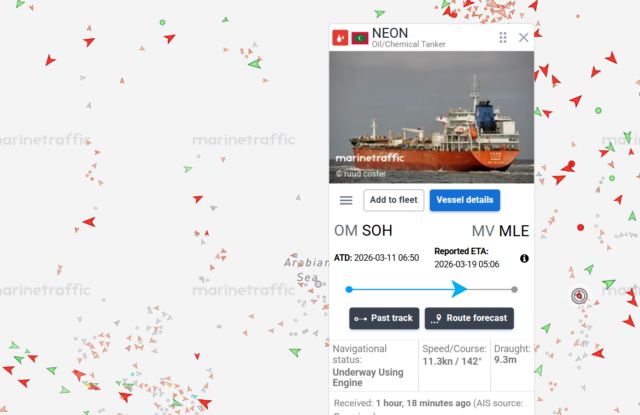Click the NEON vessel name title

point(390,33)
